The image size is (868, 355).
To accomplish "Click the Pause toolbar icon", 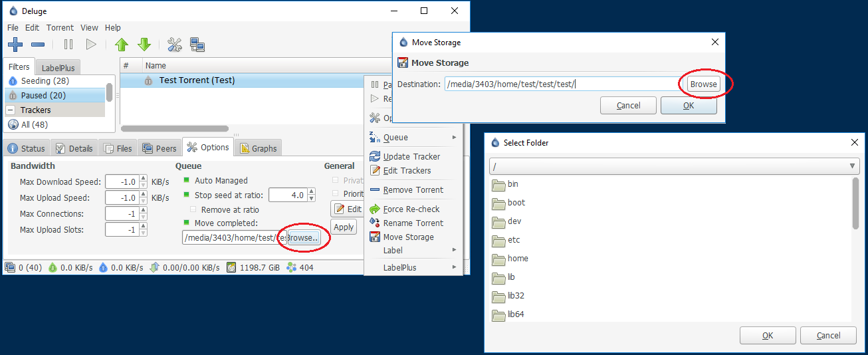I will [x=68, y=45].
